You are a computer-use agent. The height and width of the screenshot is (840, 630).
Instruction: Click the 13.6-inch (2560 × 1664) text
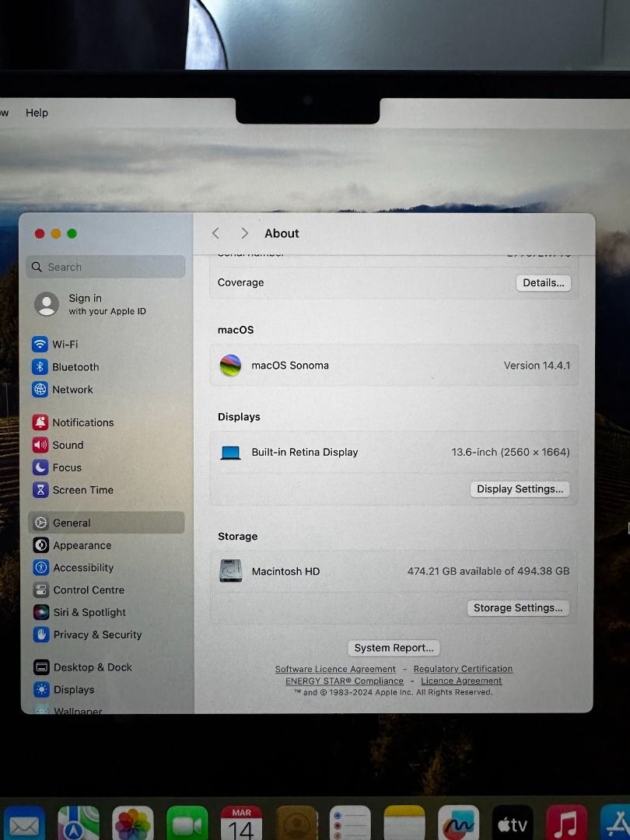coord(510,452)
